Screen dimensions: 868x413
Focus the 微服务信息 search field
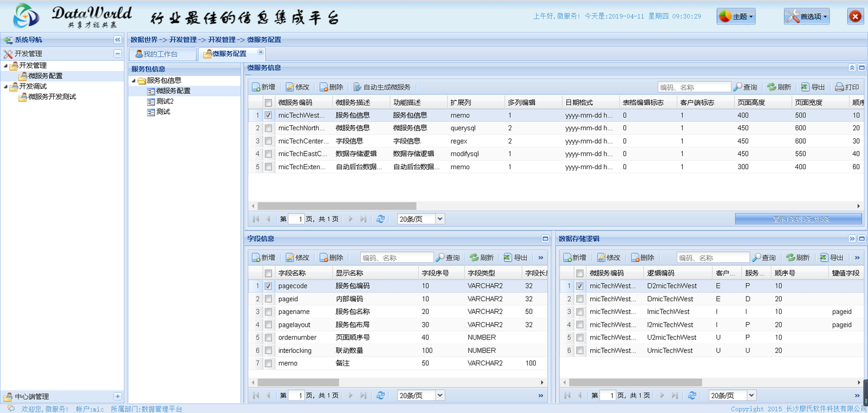(694, 87)
